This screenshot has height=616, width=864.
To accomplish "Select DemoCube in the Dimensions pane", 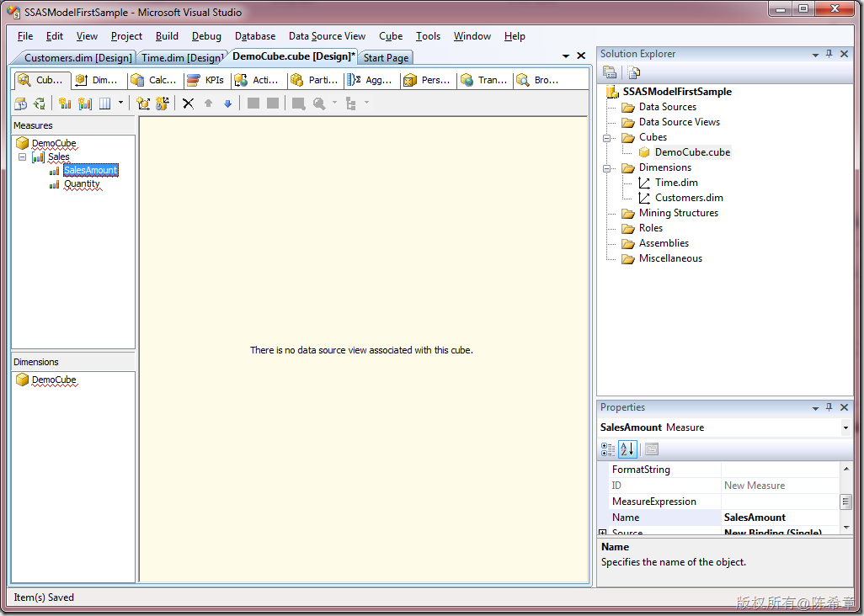I will (x=54, y=380).
